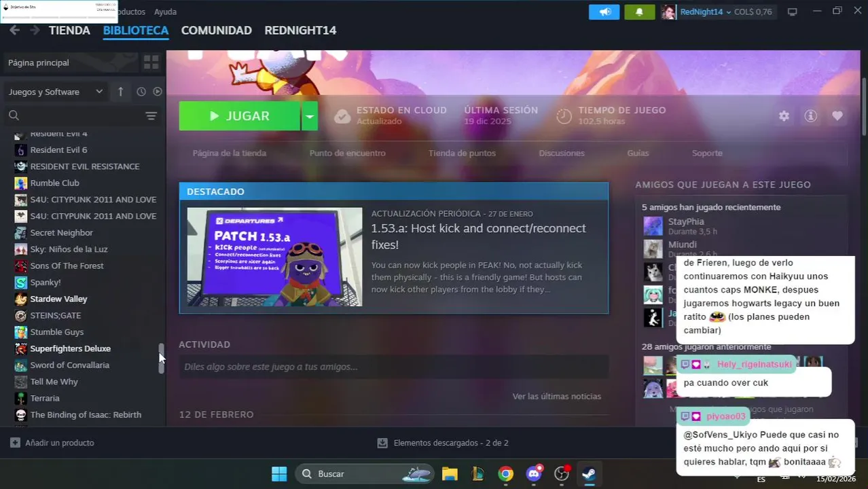Open Discord from taskbar

pos(534,474)
